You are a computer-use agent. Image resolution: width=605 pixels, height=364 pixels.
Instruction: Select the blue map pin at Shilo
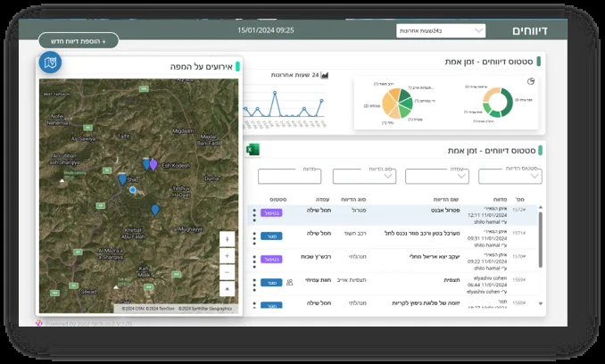[x=122, y=179]
